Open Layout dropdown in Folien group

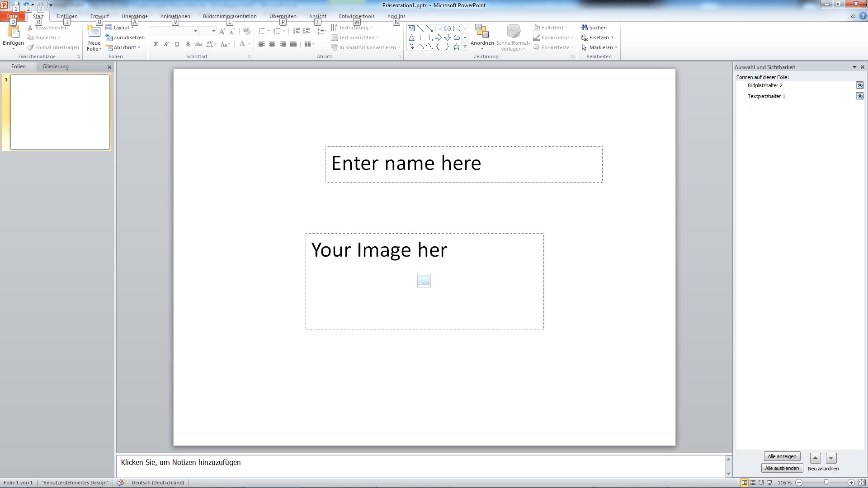(120, 28)
